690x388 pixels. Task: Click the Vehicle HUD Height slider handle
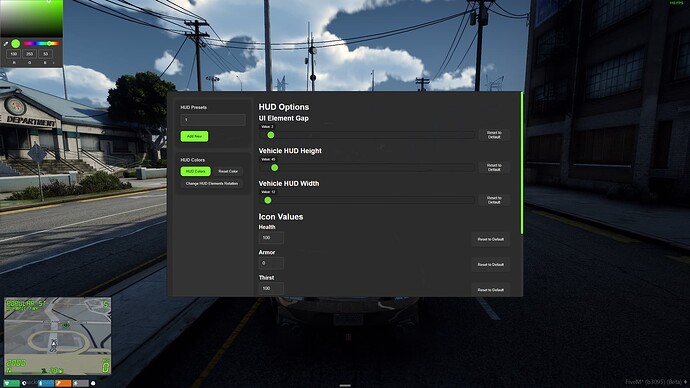275,168
